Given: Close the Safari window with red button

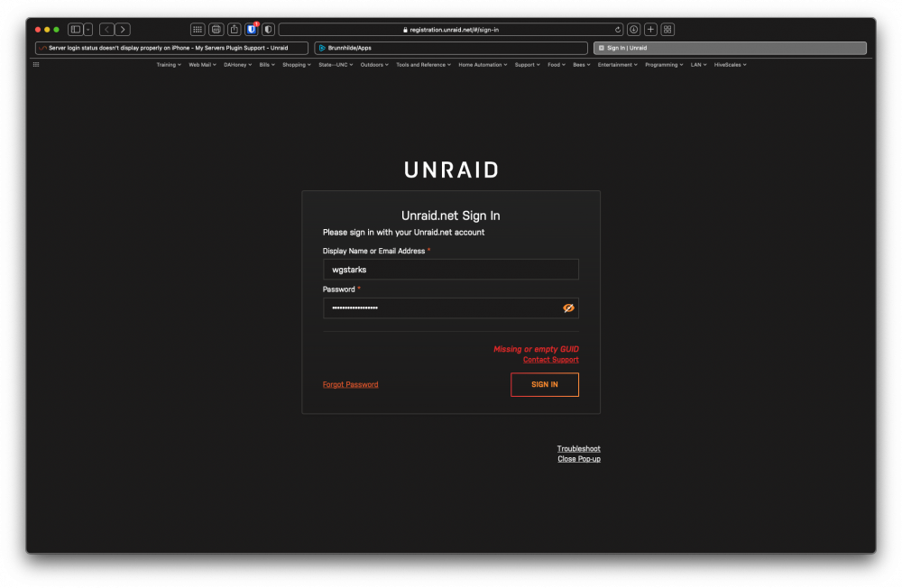Looking at the screenshot, I should (x=38, y=30).
